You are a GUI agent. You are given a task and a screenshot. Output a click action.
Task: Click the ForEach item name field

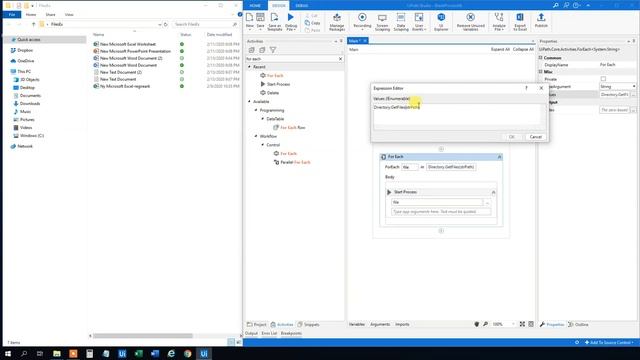tap(409, 167)
